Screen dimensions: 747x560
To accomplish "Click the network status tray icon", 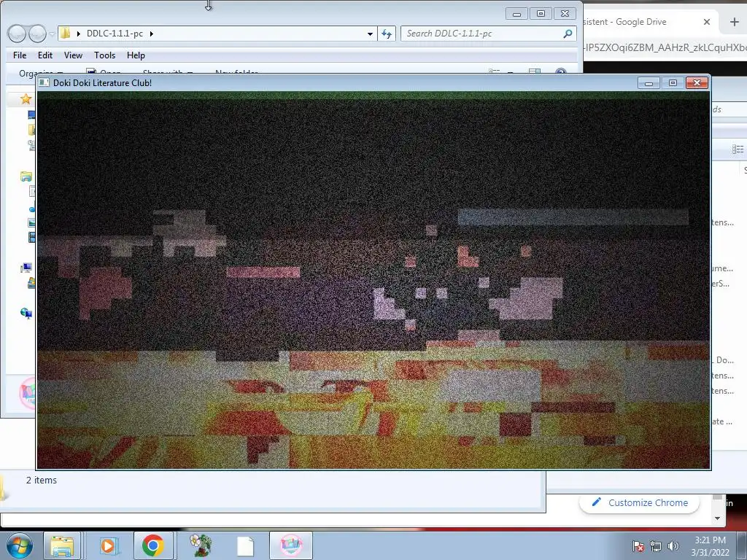I will click(x=656, y=546).
